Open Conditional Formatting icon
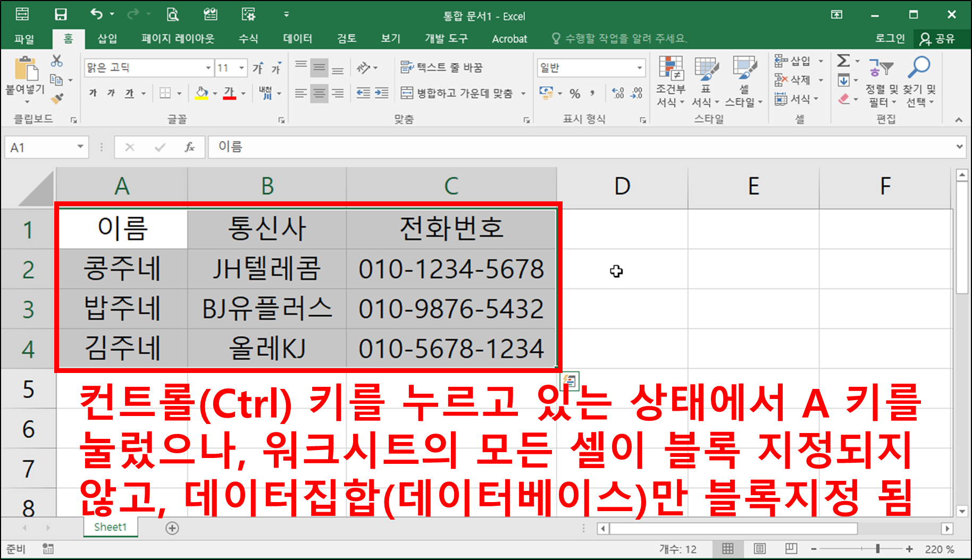The width and height of the screenshot is (972, 560). tap(671, 67)
